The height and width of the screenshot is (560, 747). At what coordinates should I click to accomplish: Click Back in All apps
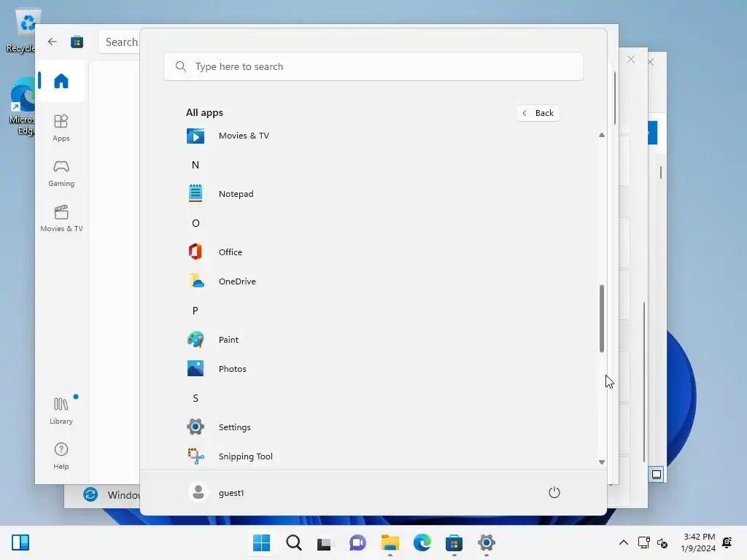(538, 113)
